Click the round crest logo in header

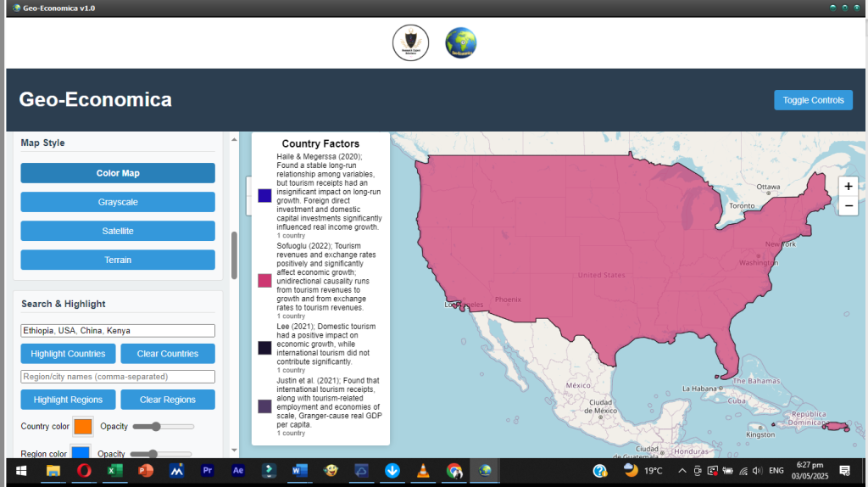410,43
